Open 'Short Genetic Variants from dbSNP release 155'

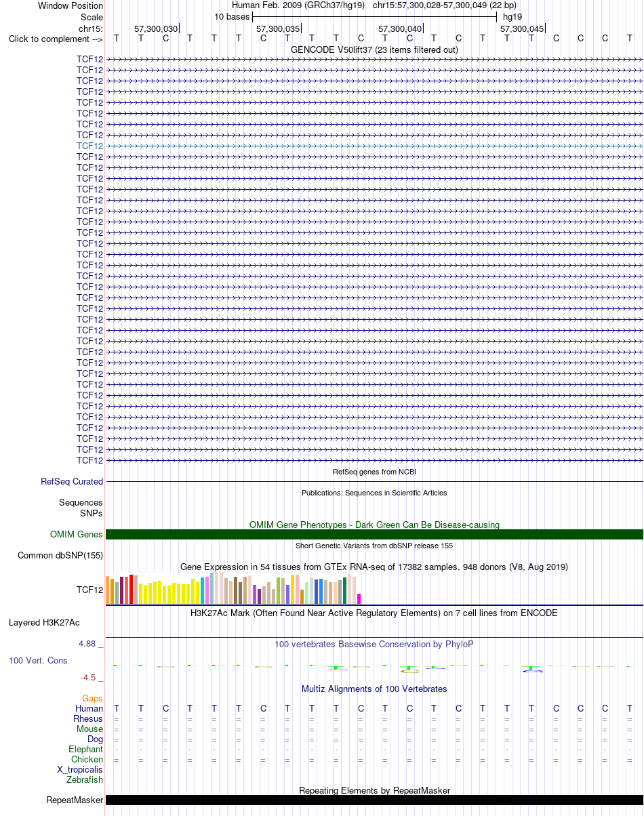(374, 546)
